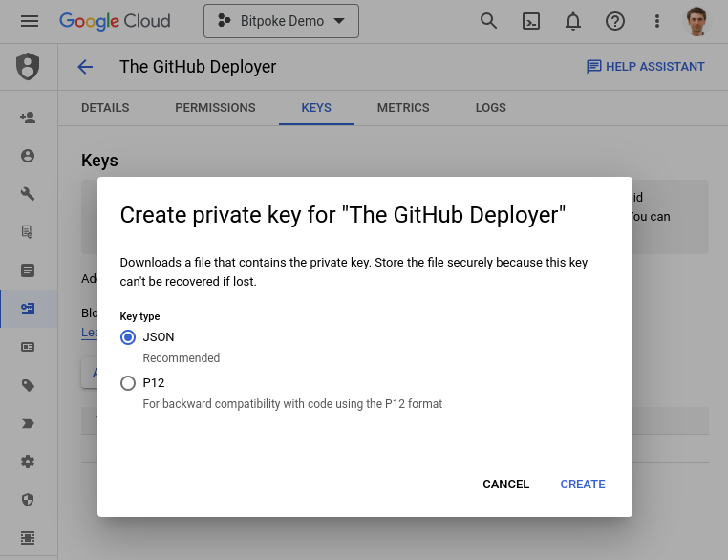Open Service Accounts in left sidebar
The width and height of the screenshot is (728, 560).
click(x=28, y=309)
